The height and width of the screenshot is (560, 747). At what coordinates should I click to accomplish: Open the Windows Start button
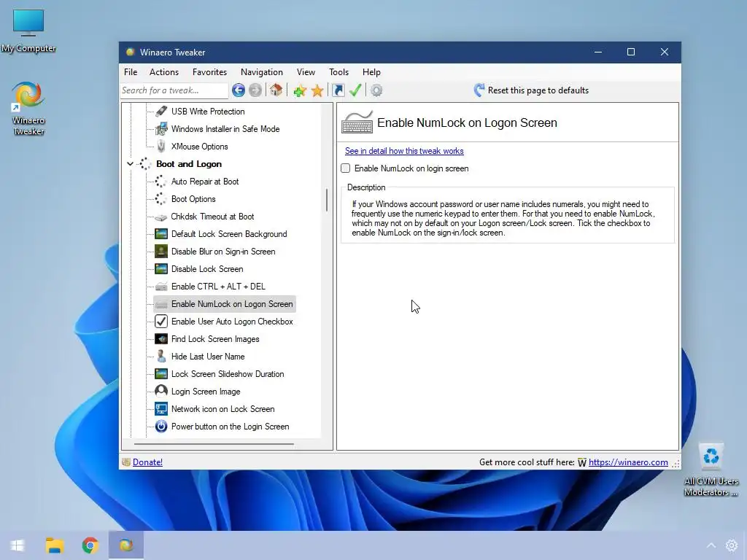pyautogui.click(x=18, y=545)
